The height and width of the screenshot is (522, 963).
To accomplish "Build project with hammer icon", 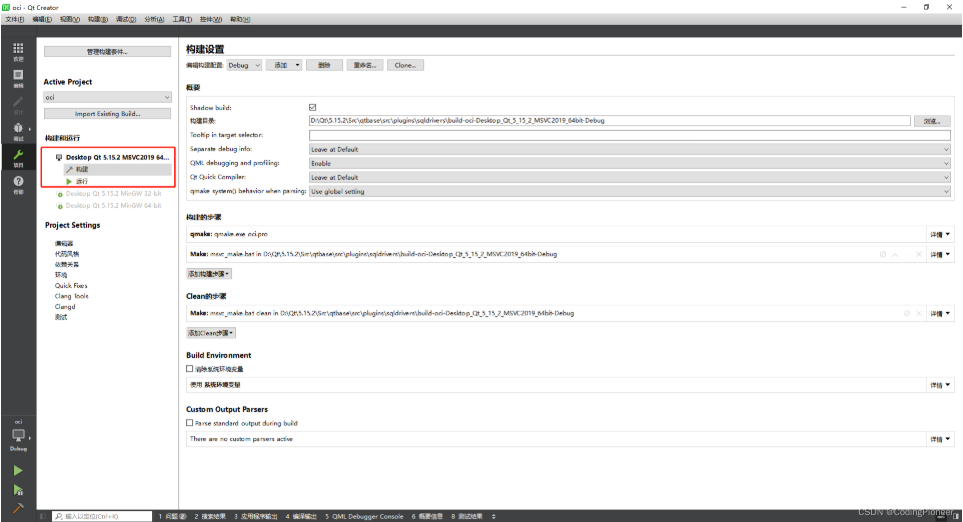I will [18, 508].
